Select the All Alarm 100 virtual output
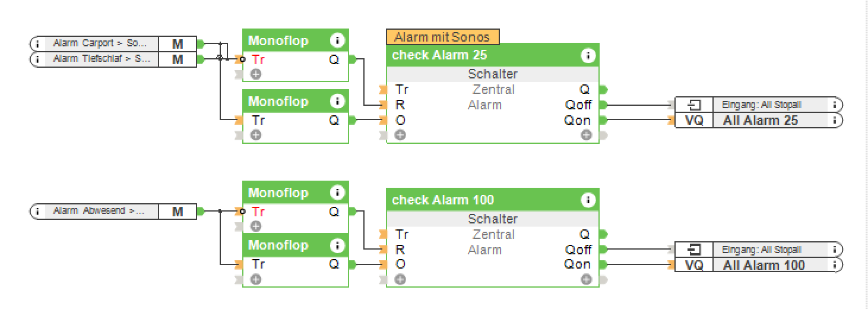This screenshot has width=868, height=309. pos(764,265)
